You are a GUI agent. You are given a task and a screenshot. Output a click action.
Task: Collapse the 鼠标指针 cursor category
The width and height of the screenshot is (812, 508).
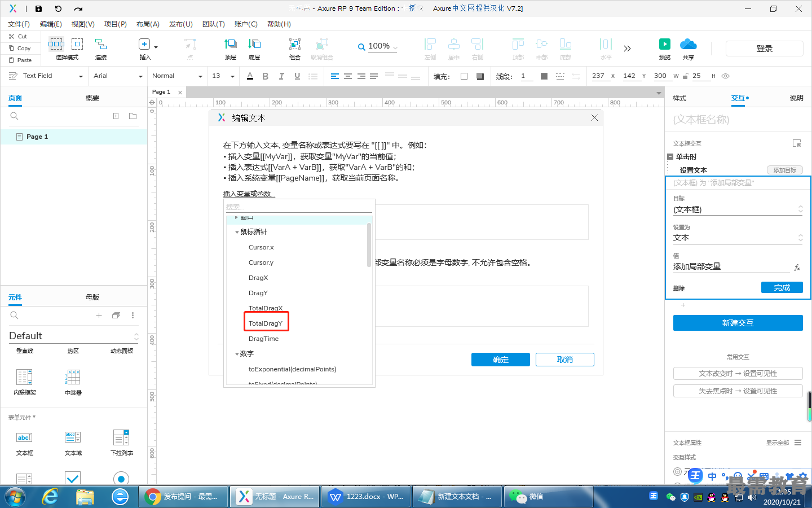pos(237,232)
